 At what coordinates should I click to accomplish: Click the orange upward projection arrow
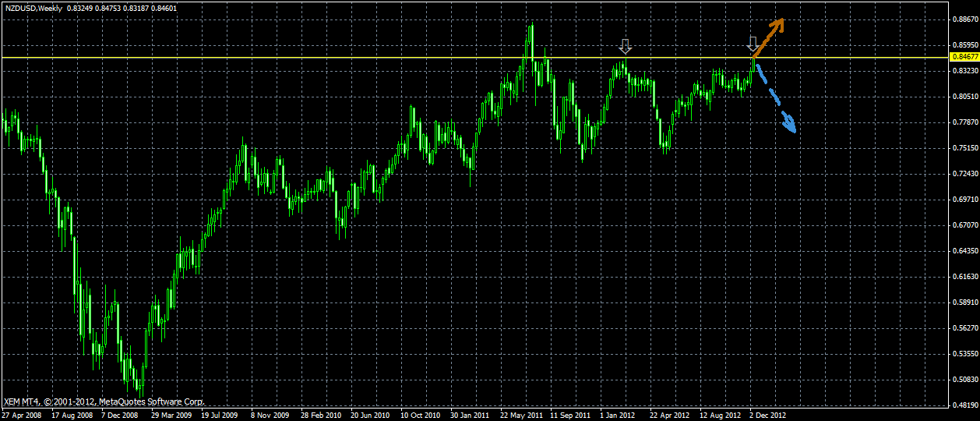[768, 37]
